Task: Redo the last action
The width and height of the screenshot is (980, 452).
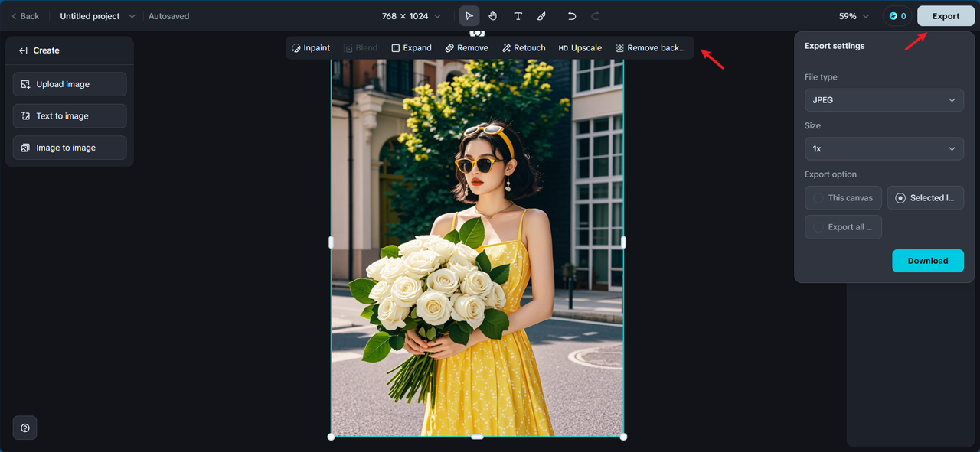Action: coord(595,16)
